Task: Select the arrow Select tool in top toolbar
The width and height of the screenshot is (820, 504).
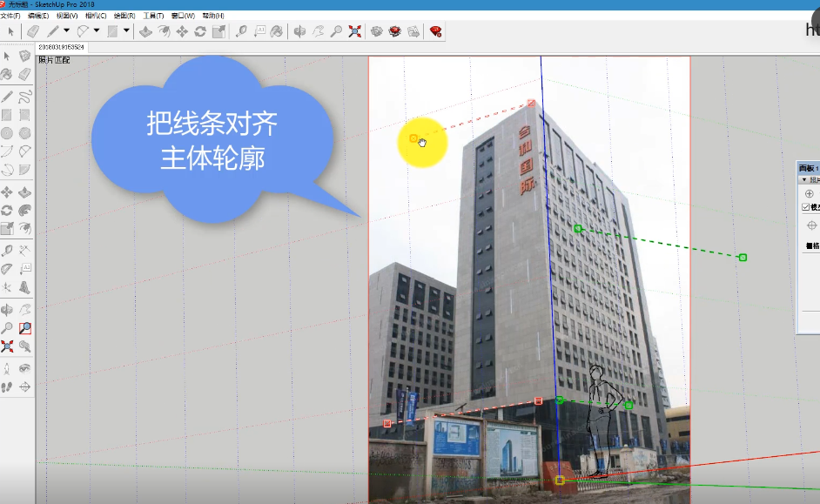Action: coord(10,31)
